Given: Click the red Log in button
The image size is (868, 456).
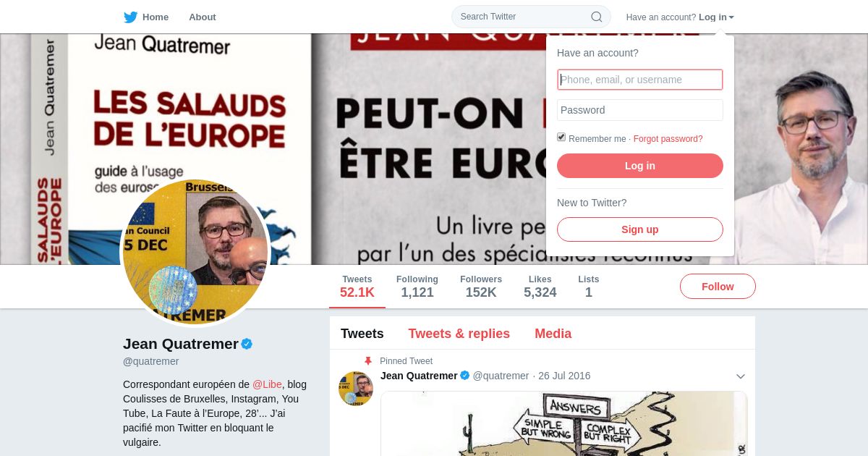Looking at the screenshot, I should 640,166.
